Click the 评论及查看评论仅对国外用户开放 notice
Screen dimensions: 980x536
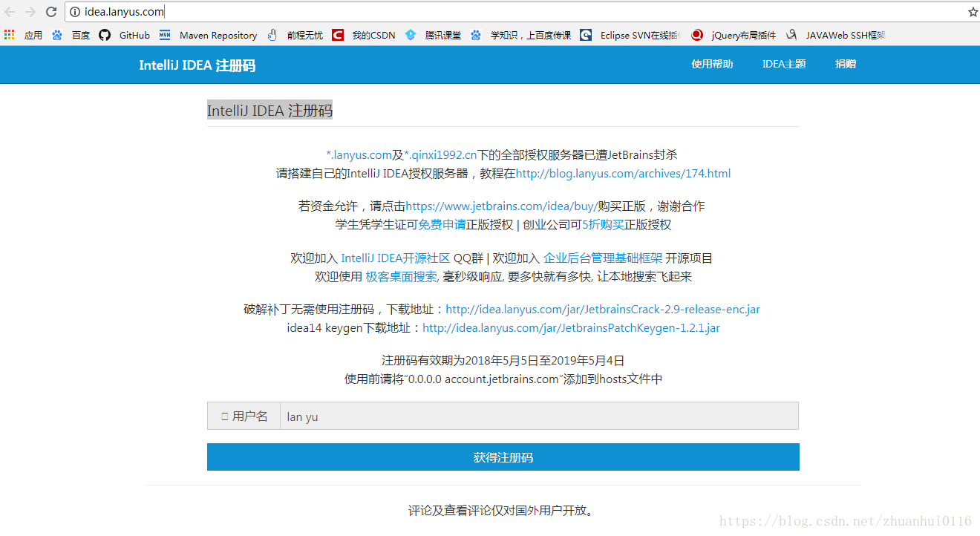click(503, 511)
